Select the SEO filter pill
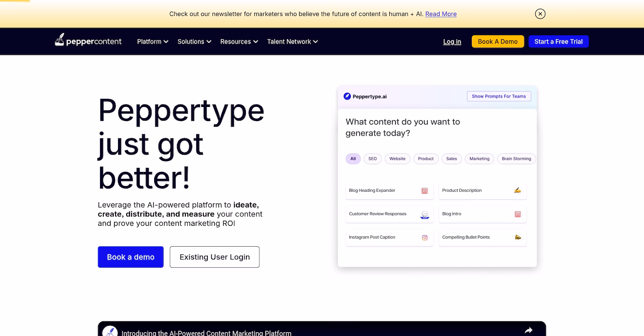 pos(372,159)
